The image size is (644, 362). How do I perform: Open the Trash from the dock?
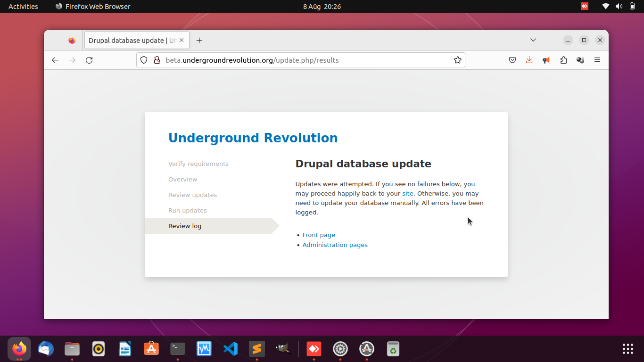click(393, 349)
